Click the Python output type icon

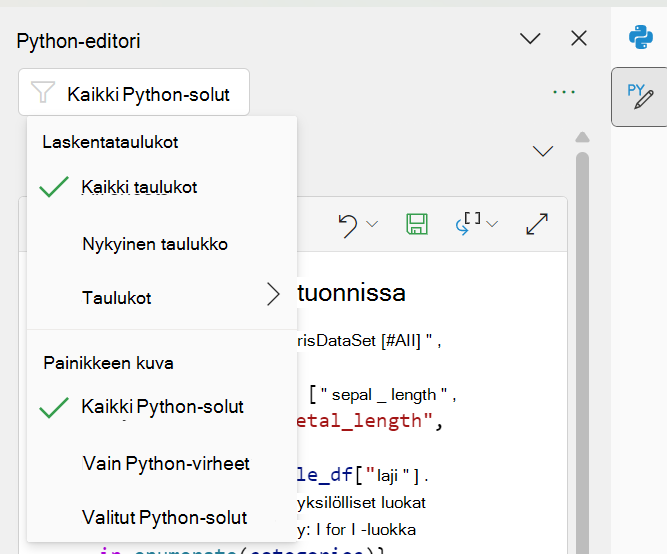pyautogui.click(x=468, y=224)
